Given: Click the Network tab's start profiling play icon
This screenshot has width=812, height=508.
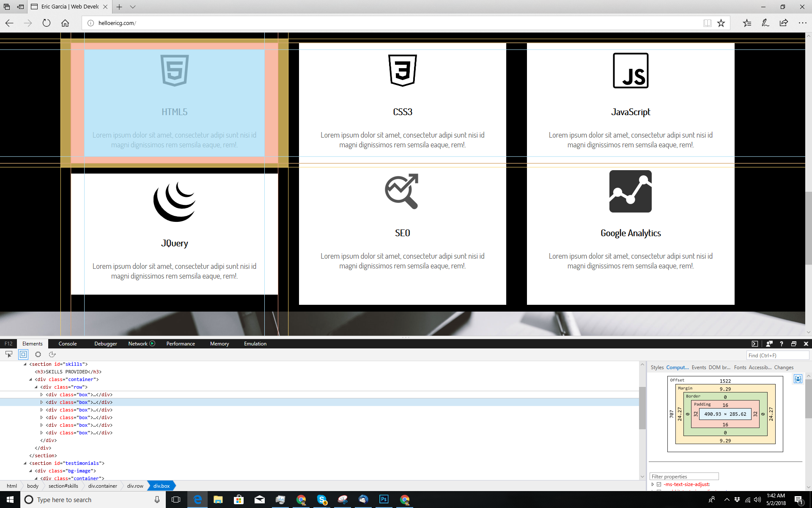Looking at the screenshot, I should [x=152, y=343].
